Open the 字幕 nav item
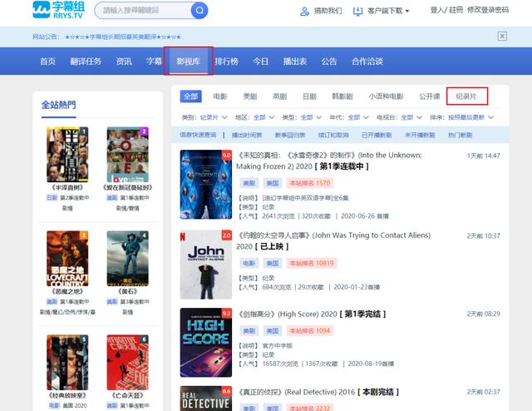The height and width of the screenshot is (411, 532). coord(155,62)
